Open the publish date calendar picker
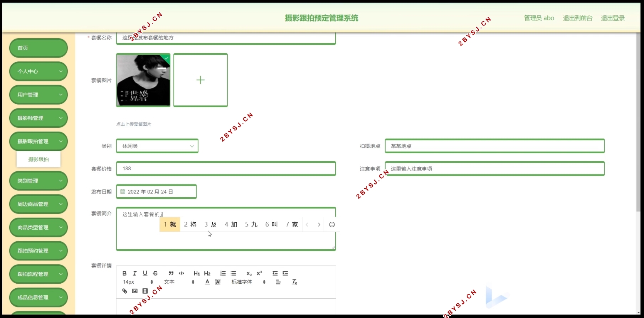Screen dimensions: 644x318 (156, 192)
